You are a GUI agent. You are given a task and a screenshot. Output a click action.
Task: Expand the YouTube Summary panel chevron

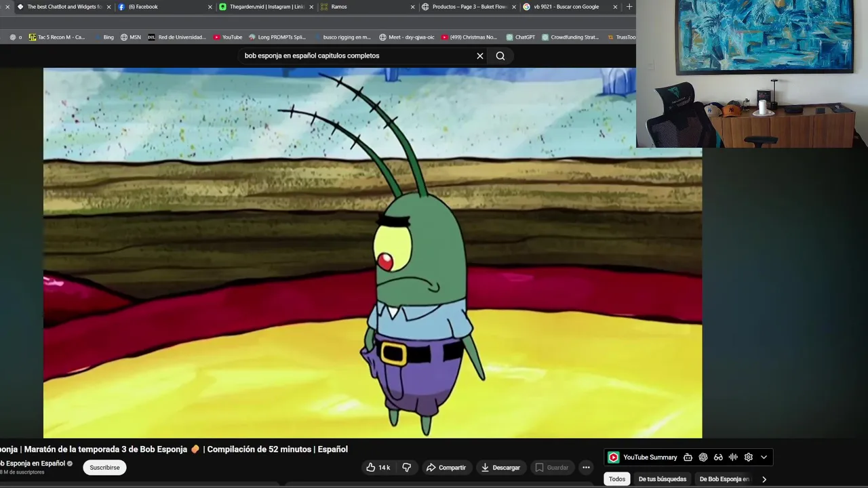[764, 457]
